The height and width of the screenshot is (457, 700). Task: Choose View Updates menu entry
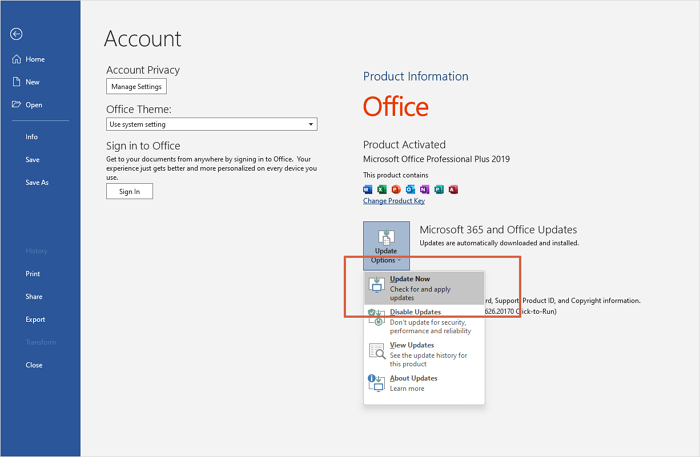(424, 354)
